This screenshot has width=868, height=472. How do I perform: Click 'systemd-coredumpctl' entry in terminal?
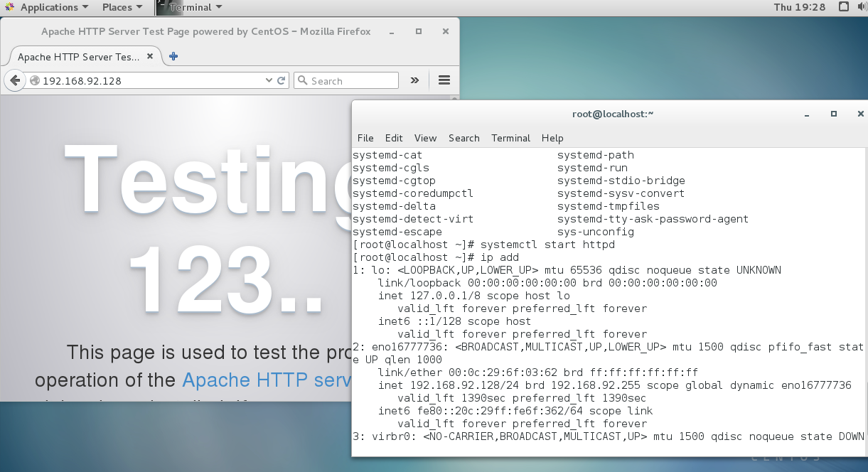413,193
